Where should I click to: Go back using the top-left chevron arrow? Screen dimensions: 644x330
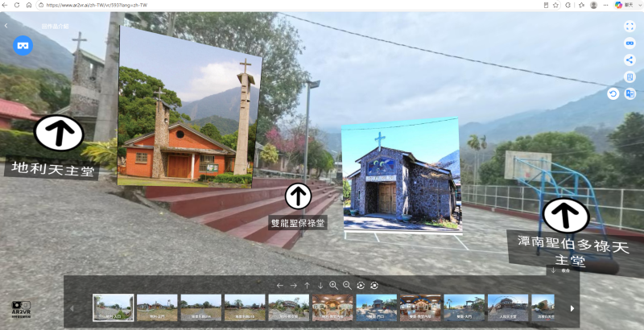(x=6, y=26)
